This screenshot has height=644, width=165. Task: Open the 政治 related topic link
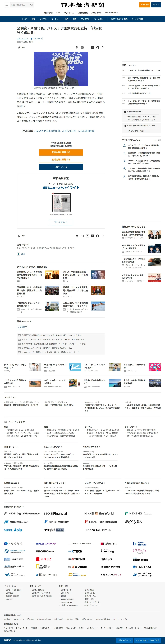click(x=23, y=254)
